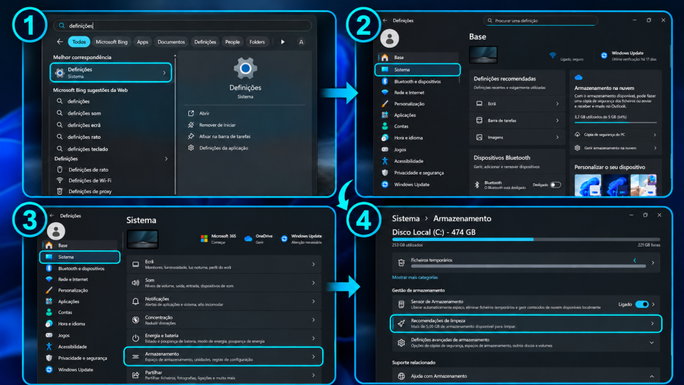Click chevron on Imagens recommended row
684x385 pixels.
557,137
